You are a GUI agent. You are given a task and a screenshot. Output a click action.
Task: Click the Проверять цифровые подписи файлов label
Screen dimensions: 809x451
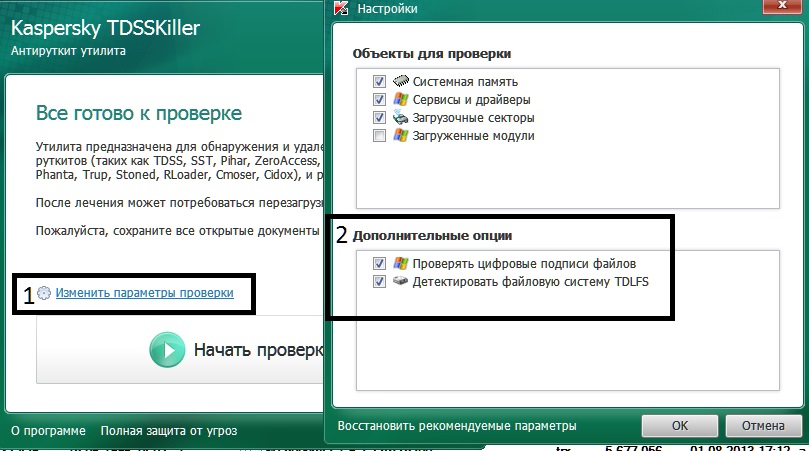pos(524,264)
